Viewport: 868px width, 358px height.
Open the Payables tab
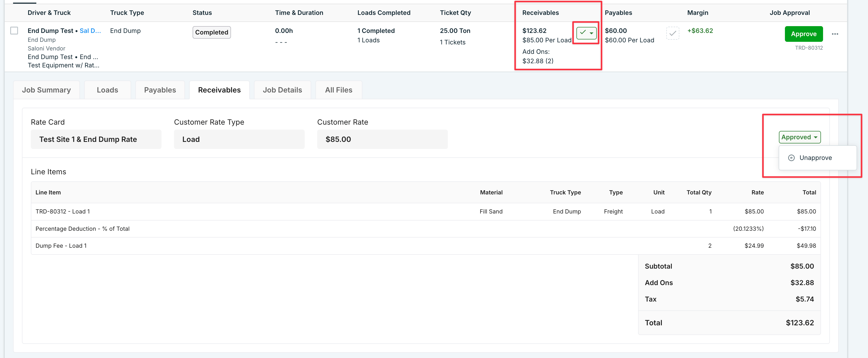160,90
